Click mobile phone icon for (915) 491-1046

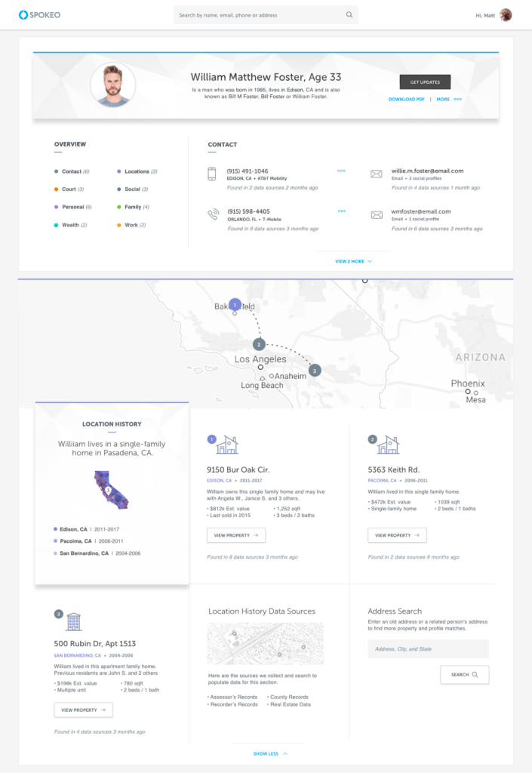point(212,174)
